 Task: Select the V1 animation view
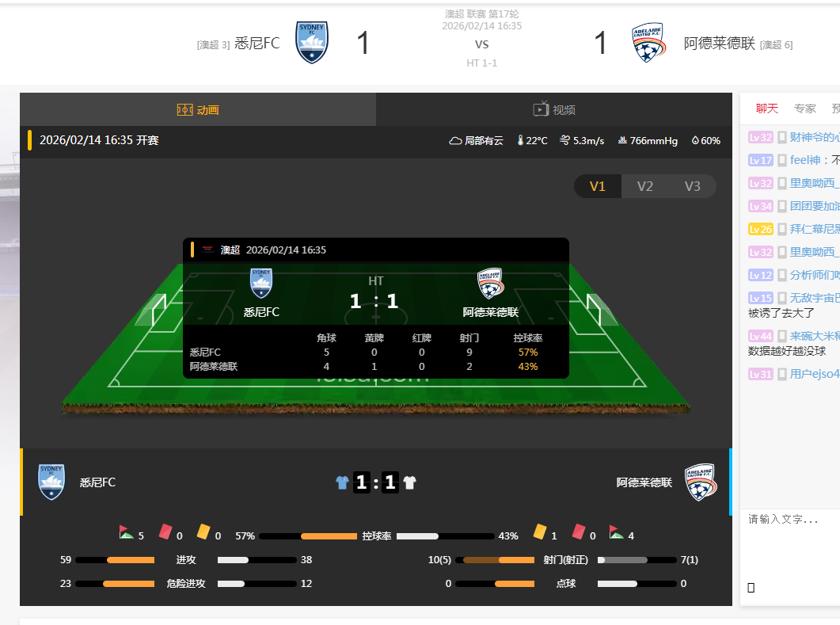tap(597, 186)
